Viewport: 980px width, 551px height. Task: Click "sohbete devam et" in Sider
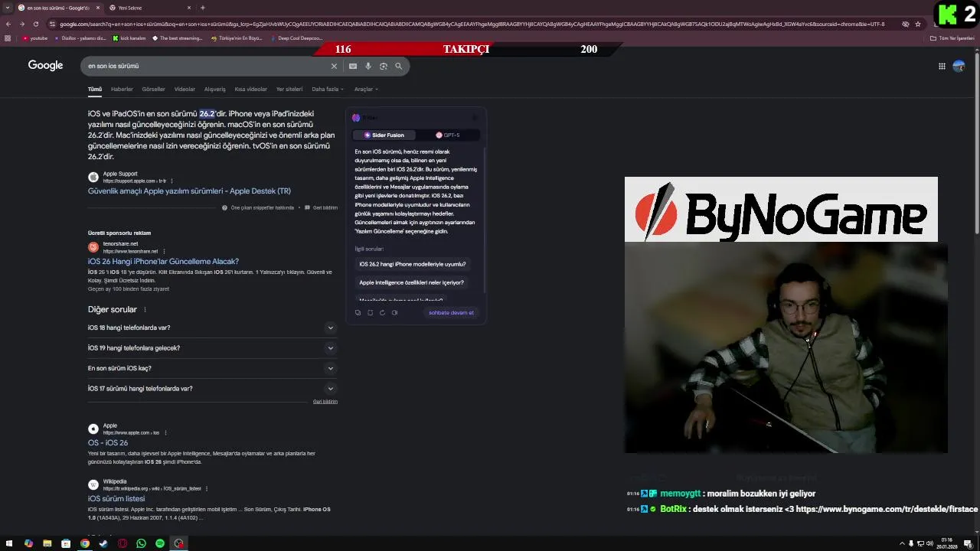tap(451, 312)
